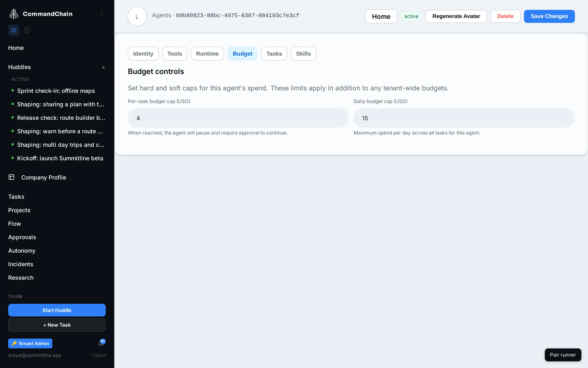Screen dimensions: 588x368
Task: Open huddle Kickoff: launch Summitline beta
Action: (60, 158)
